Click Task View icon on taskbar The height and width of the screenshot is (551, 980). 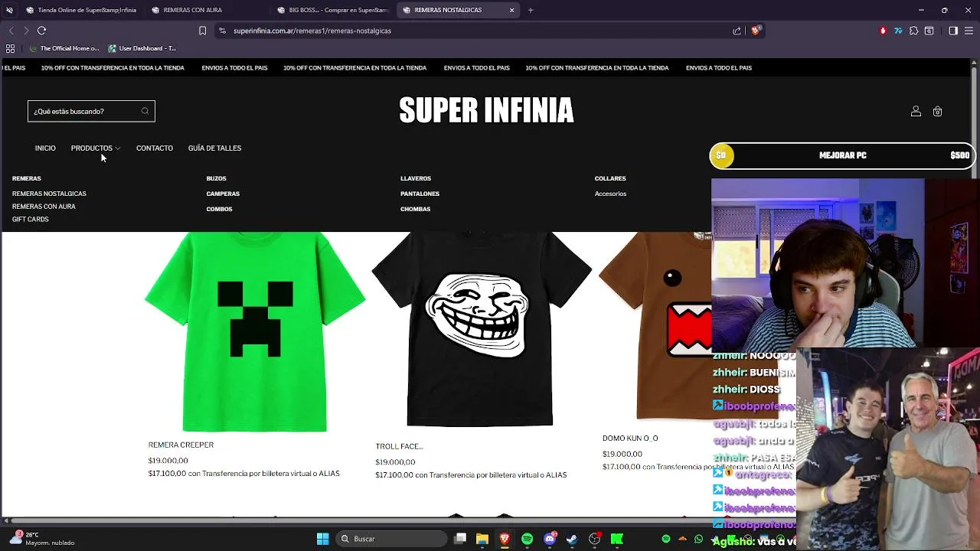[x=460, y=539]
